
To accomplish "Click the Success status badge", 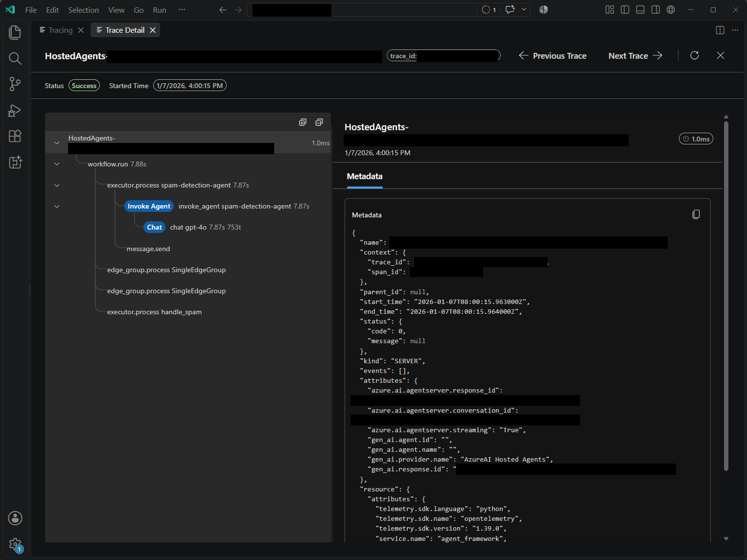I will pos(84,86).
